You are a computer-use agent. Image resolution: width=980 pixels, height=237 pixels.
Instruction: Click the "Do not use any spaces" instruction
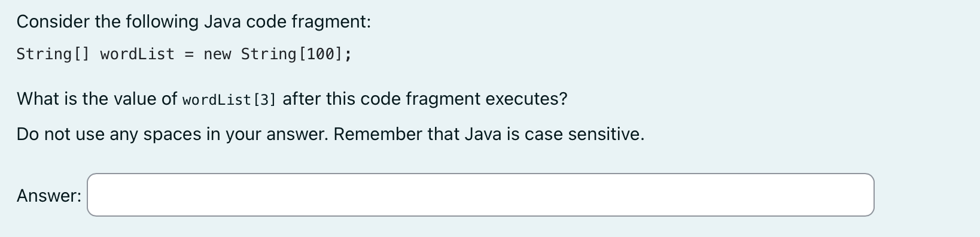click(172, 134)
